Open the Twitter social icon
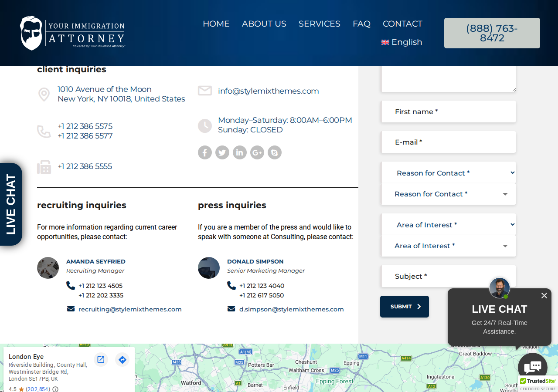This screenshot has height=392, width=558. point(222,152)
